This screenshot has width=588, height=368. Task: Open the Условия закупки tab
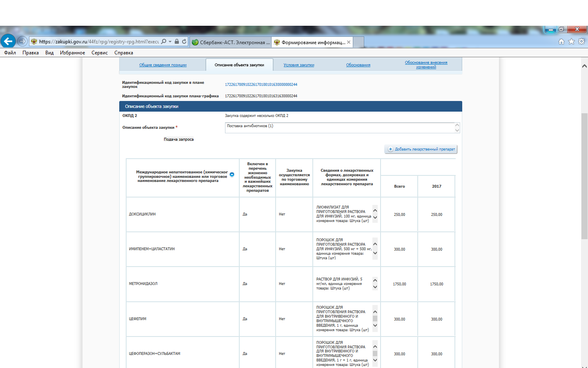coord(299,65)
